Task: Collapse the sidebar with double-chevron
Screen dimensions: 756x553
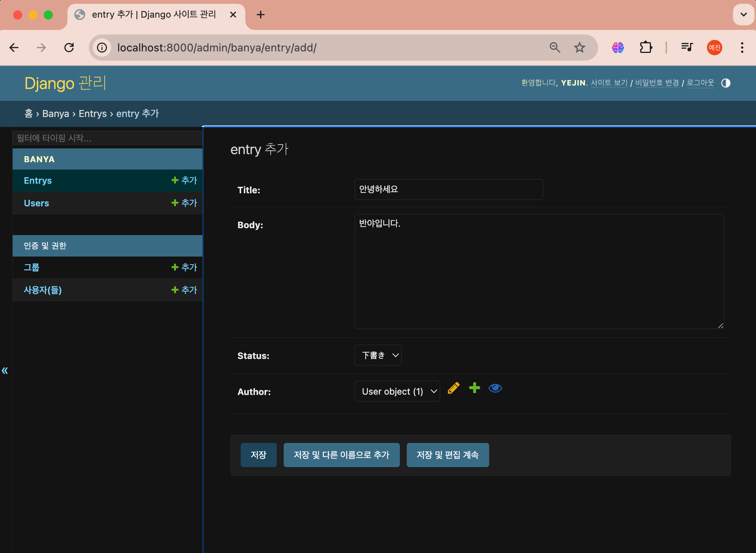Action: [x=5, y=370]
